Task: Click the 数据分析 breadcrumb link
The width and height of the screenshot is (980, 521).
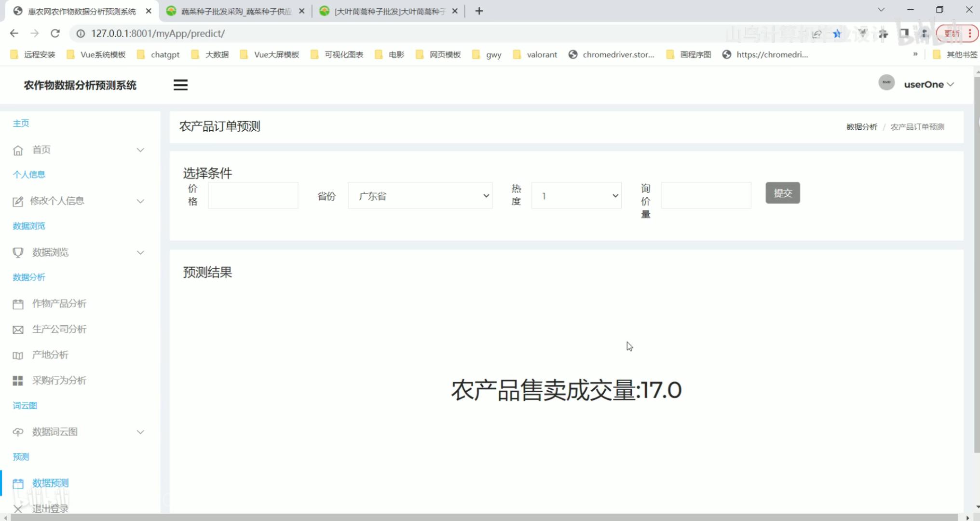Action: coord(861,127)
